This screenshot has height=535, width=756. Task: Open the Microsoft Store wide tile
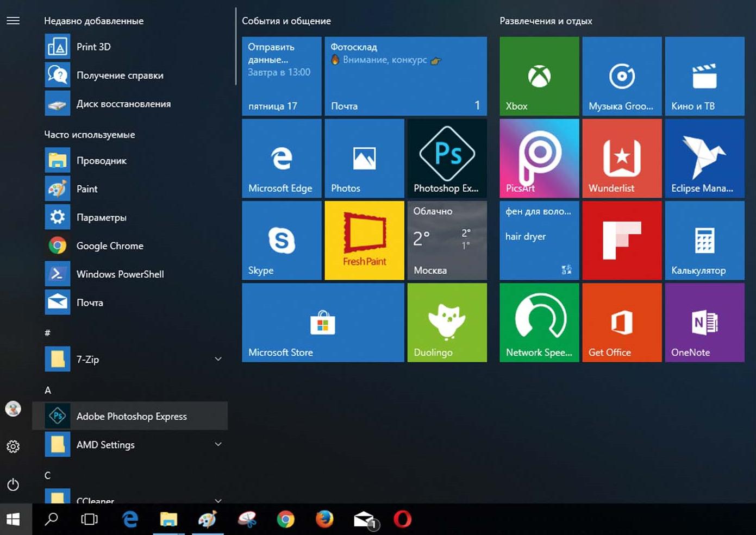(323, 322)
